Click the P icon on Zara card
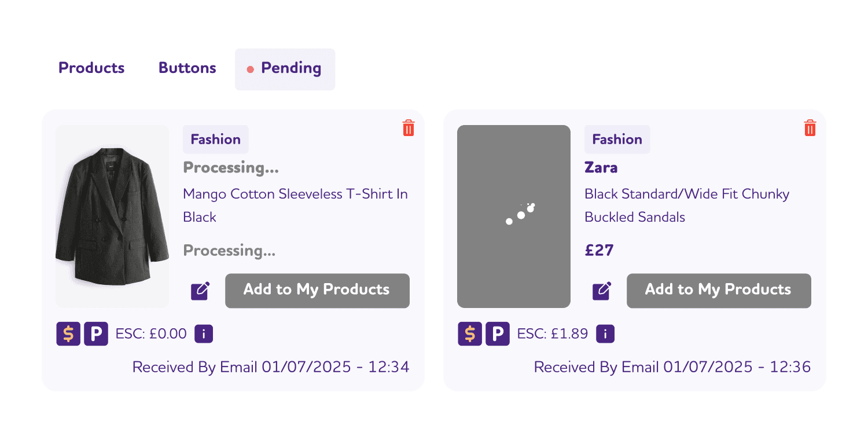 [x=498, y=334]
